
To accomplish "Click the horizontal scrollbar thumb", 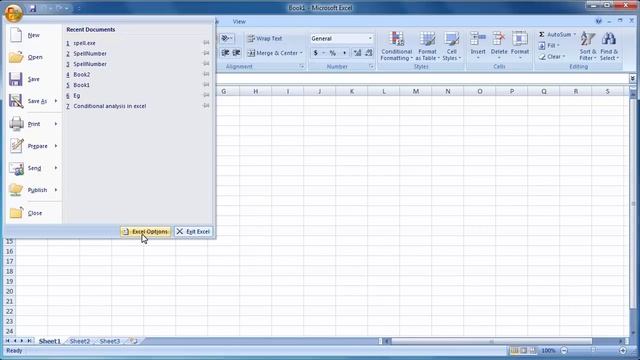I will pyautogui.click(x=491, y=341).
